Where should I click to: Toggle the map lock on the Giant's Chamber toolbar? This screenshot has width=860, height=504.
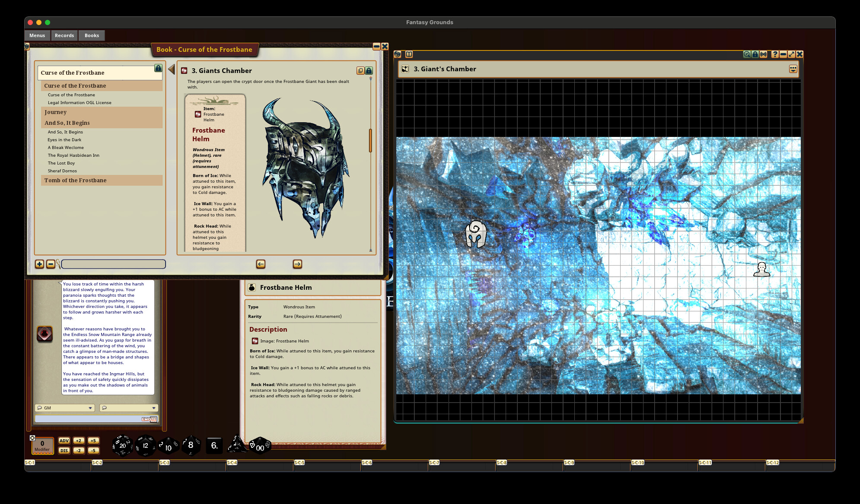click(755, 54)
